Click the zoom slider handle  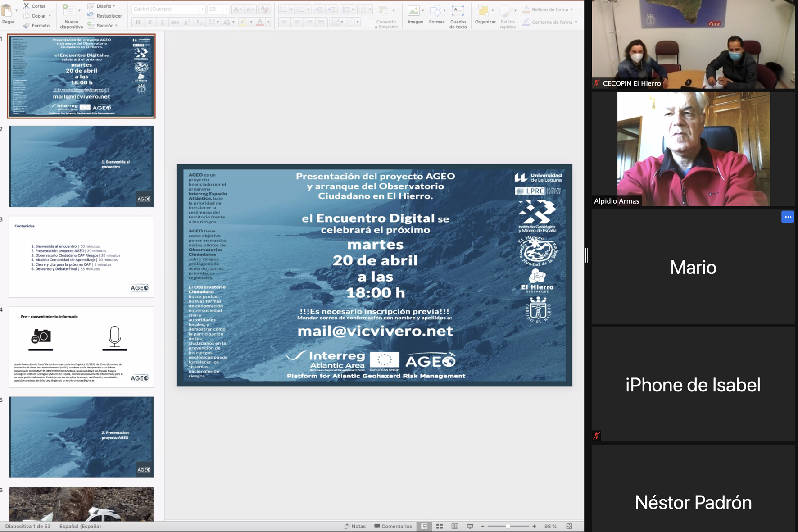(508, 526)
